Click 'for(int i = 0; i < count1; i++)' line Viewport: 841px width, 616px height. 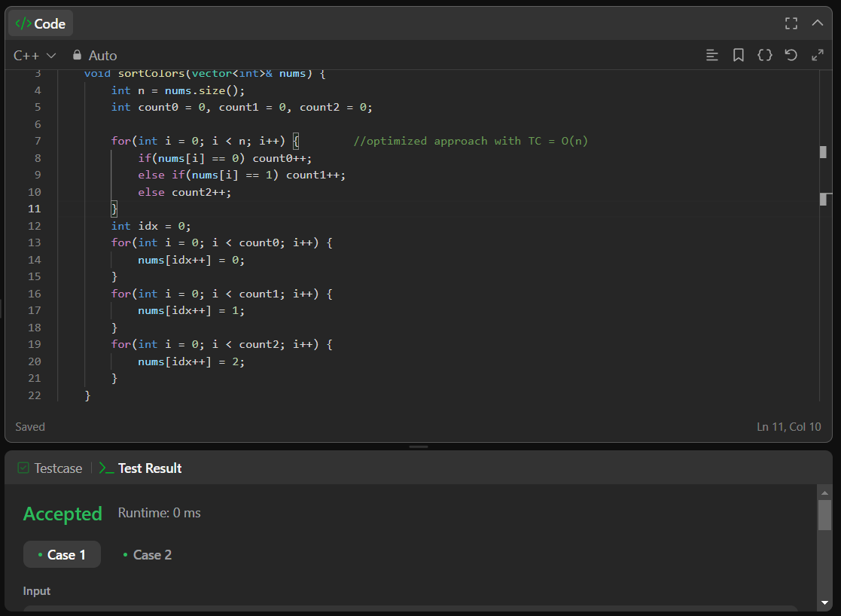click(x=221, y=294)
